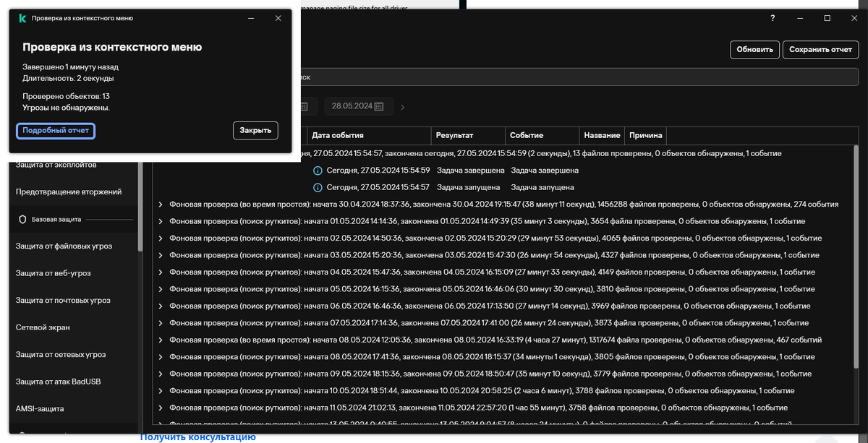Expand rootkit scan started 09.05.2024 18:15:36
The image size is (868, 443).
pyautogui.click(x=161, y=374)
